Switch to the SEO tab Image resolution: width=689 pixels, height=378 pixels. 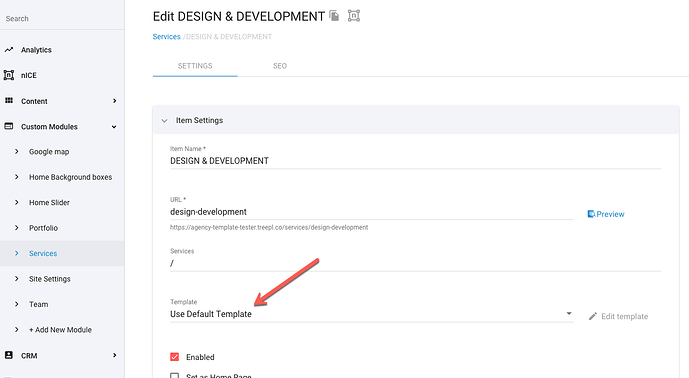[x=280, y=66]
